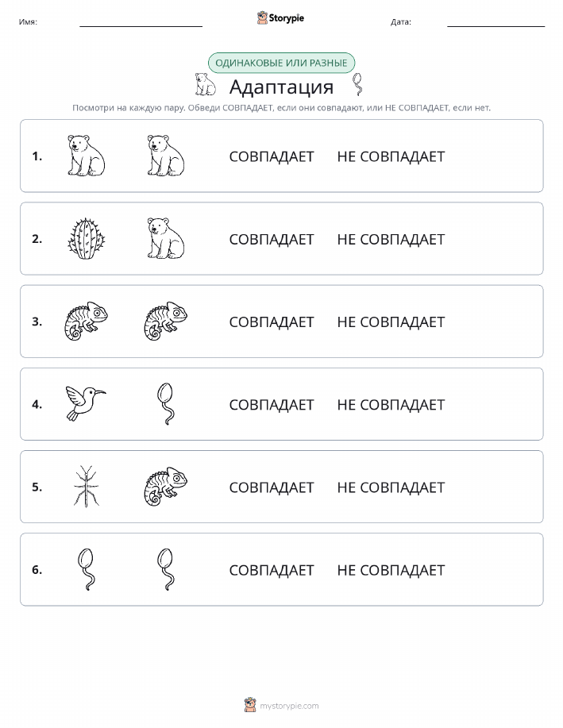Click the hummingbird picture in row 4
563x728 pixels.
(x=86, y=403)
